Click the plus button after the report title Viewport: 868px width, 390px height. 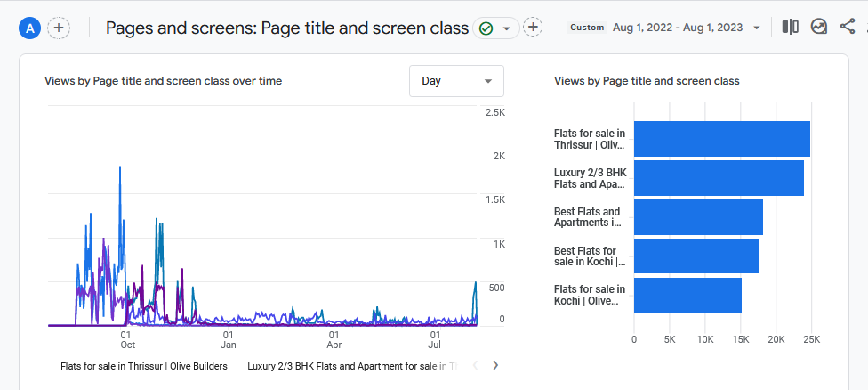click(533, 27)
